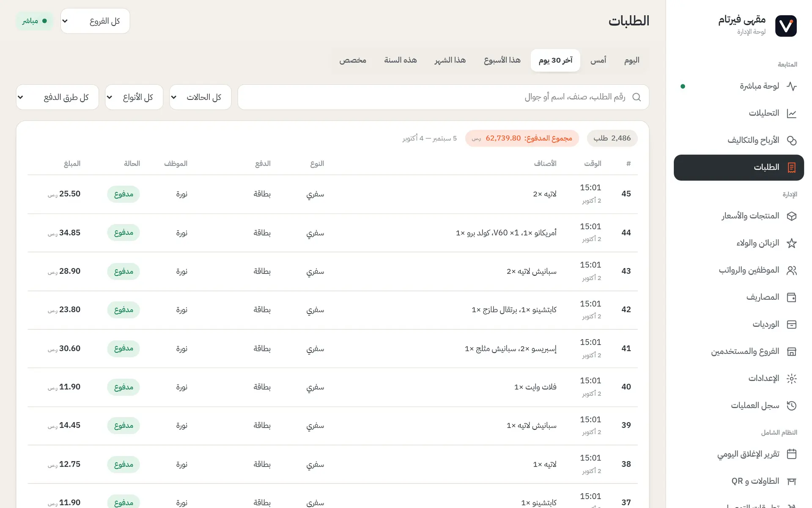Click the search magnifier icon

tap(636, 97)
